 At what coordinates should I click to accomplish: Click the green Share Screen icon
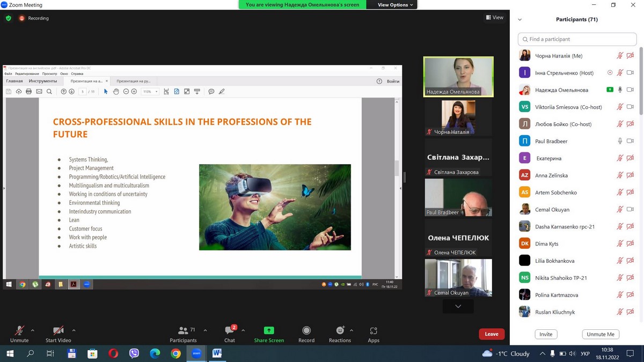[x=269, y=331]
